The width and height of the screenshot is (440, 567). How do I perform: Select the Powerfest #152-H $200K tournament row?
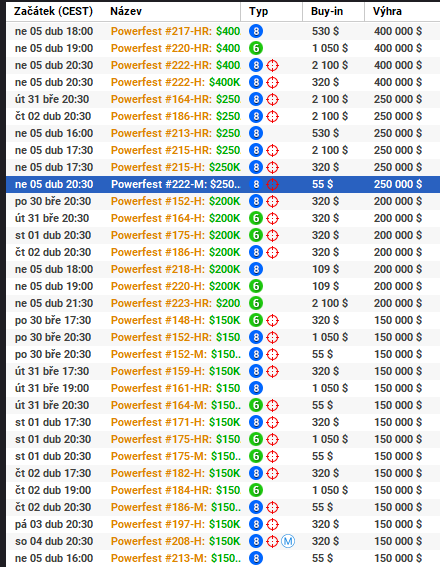pyautogui.click(x=223, y=201)
